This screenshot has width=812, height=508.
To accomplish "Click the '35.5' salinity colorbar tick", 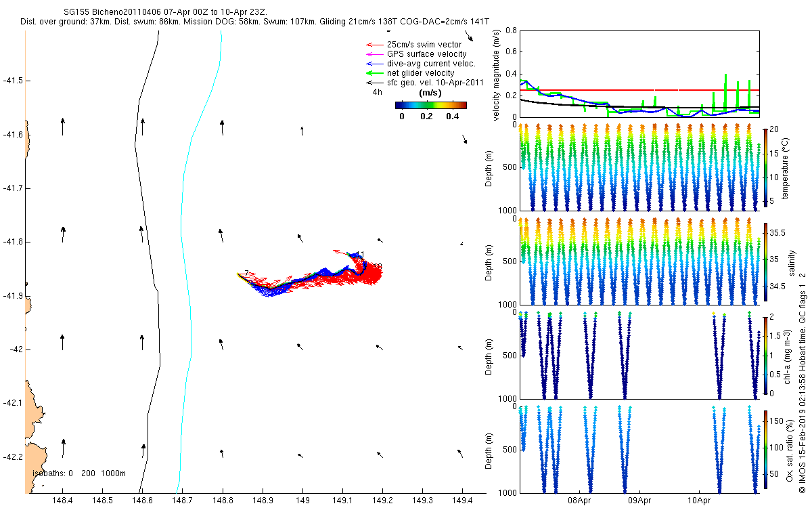I will (777, 232).
